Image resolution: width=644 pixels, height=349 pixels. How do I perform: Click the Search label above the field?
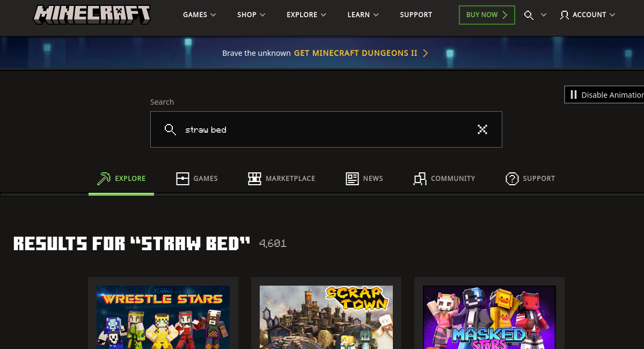click(162, 102)
